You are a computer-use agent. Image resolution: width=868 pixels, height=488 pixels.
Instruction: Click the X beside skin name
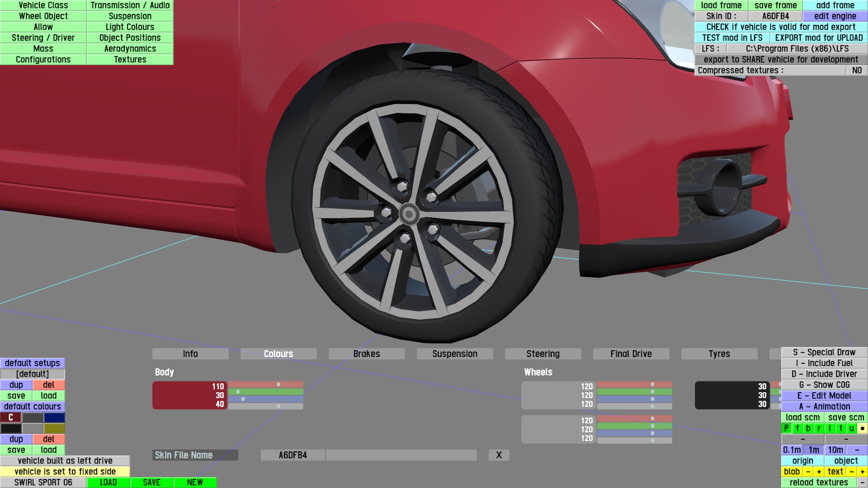(x=499, y=455)
